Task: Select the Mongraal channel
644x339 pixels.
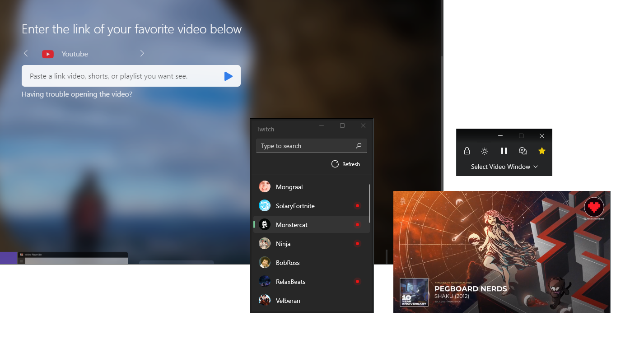Action: pos(312,187)
